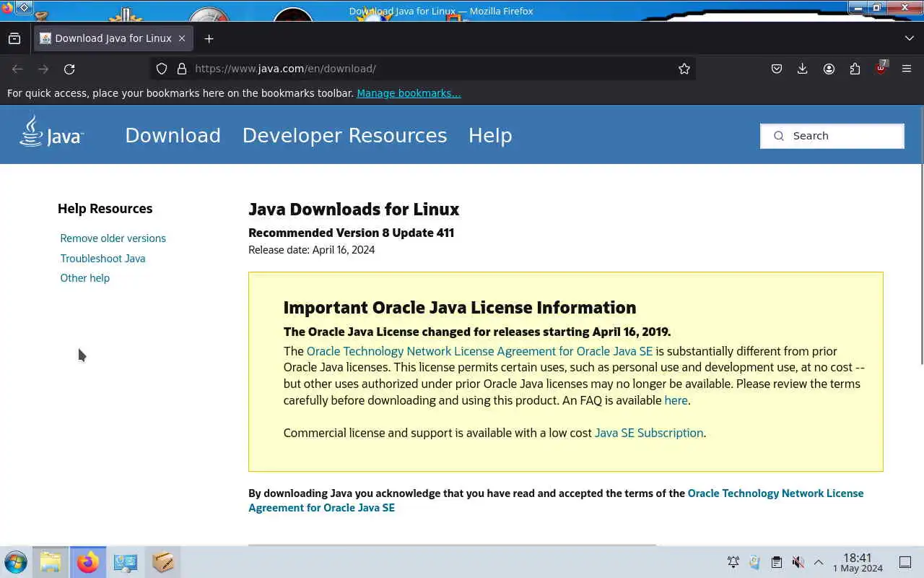This screenshot has height=578, width=924.
Task: Close the Download Java for Linux tab
Action: 182,38
